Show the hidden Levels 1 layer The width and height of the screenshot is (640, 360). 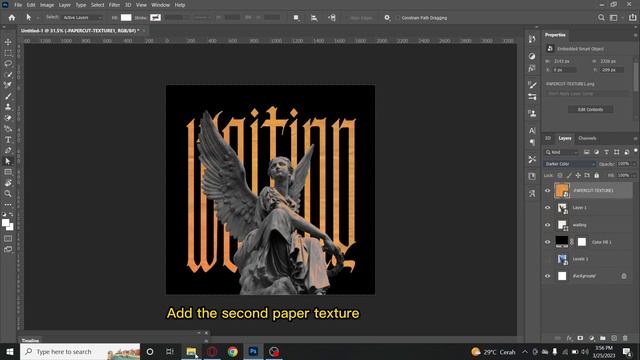click(x=547, y=259)
